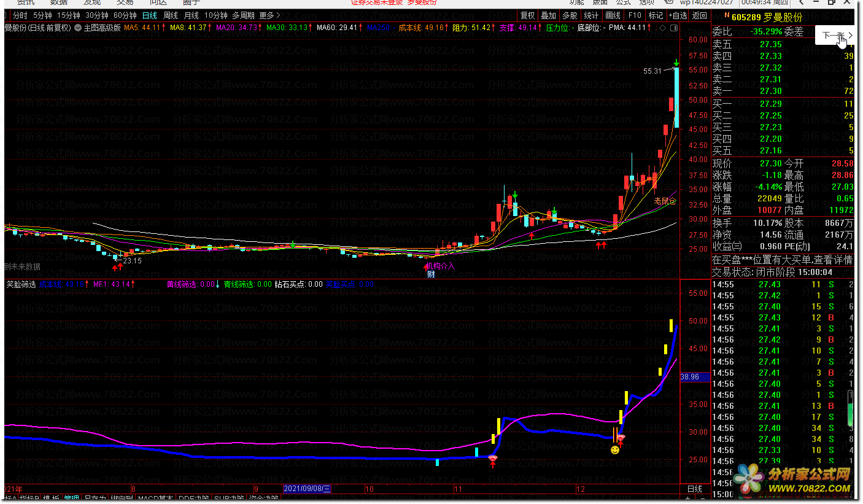Open the 选项 menu
The image size is (863, 504).
[x=646, y=2]
